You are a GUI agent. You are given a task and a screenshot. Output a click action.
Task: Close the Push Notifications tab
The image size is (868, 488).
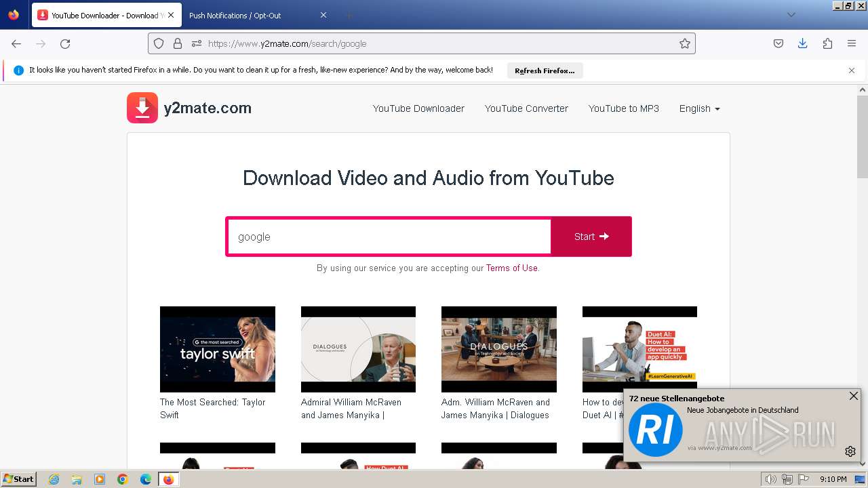323,15
